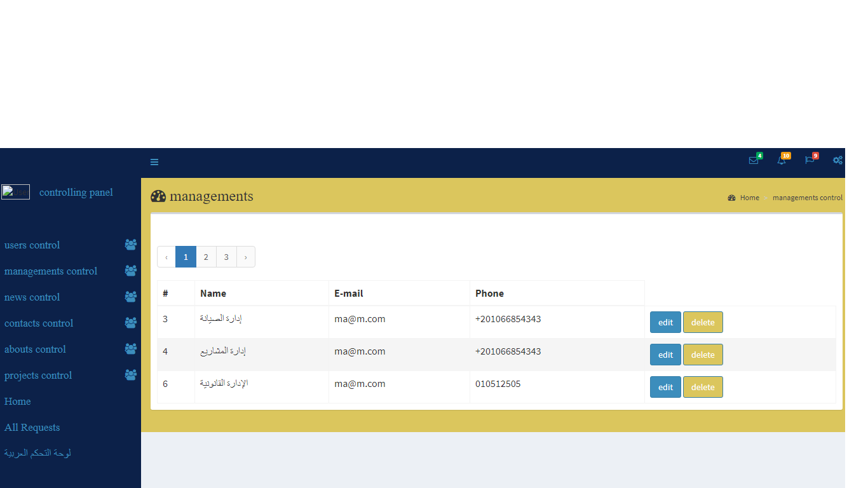Click the users control group icon

131,245
